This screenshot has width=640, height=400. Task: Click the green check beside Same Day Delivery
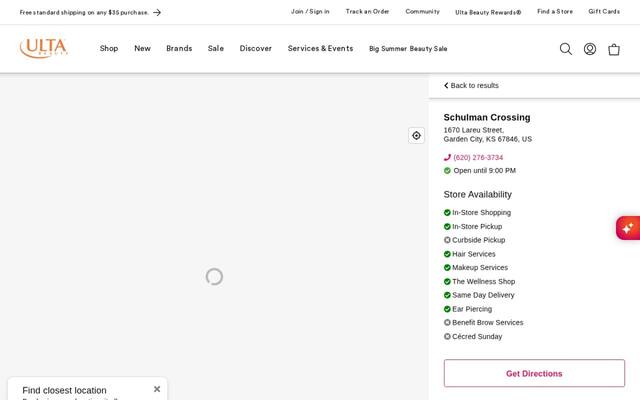[447, 295]
